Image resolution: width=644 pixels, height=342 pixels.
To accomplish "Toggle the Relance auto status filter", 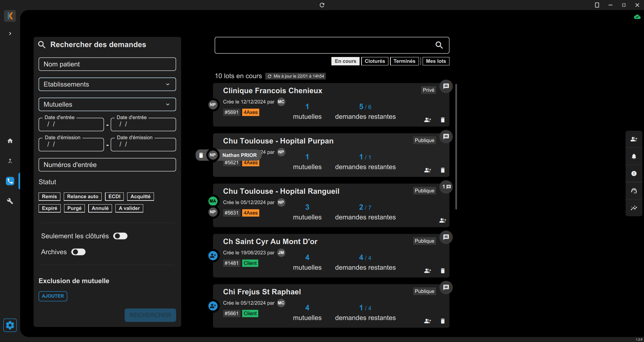I will coord(83,196).
